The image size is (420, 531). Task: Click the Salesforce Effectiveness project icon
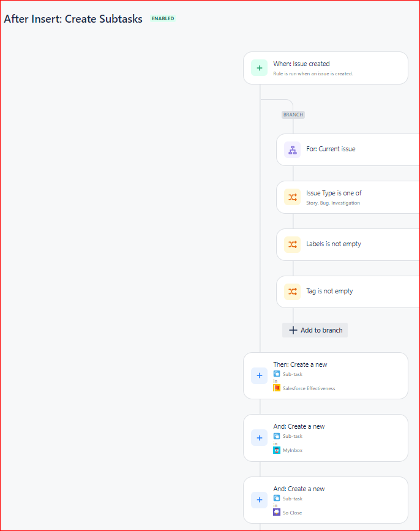(x=277, y=388)
